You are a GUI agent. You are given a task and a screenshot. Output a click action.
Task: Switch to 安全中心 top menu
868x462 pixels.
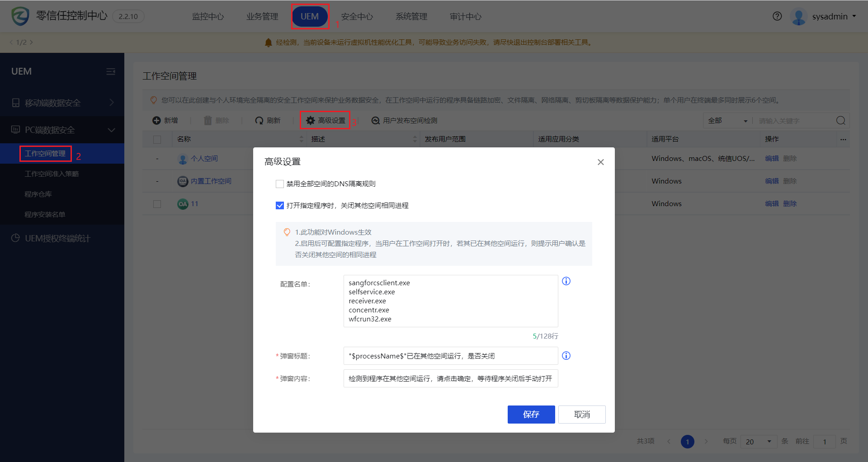tap(357, 16)
